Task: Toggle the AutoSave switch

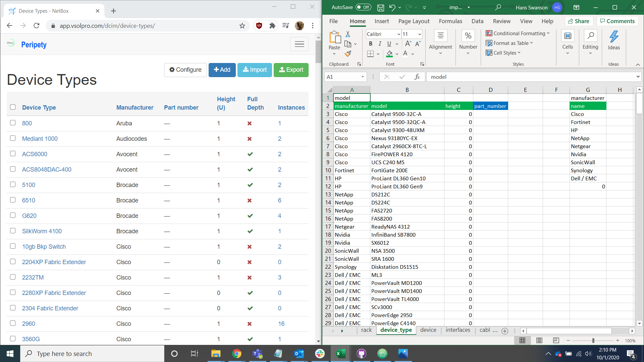Action: 363,7
